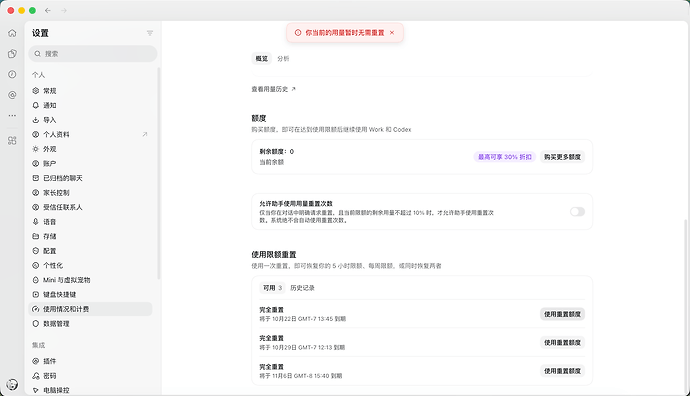Click the main content scrollbar on the right

(x=686, y=306)
